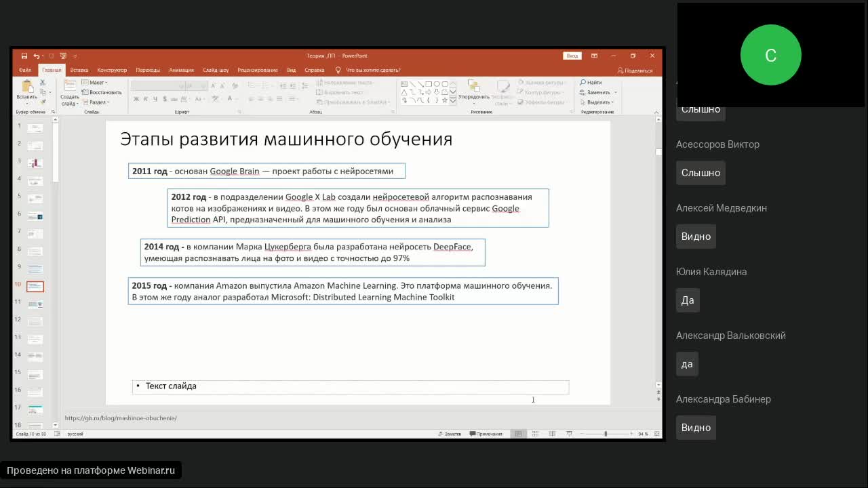Click the gb.ru blog link in notes
This screenshot has width=868, height=488.
click(x=121, y=418)
